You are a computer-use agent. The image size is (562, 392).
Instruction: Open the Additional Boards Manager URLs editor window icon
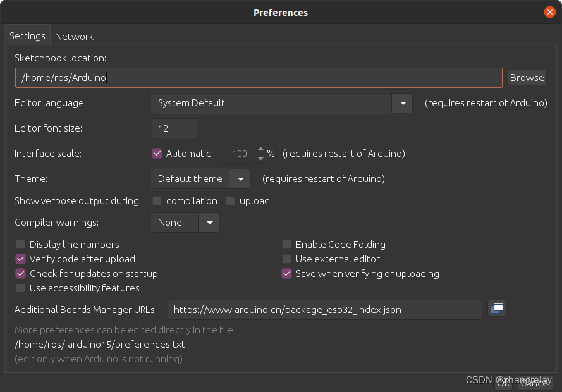point(497,309)
